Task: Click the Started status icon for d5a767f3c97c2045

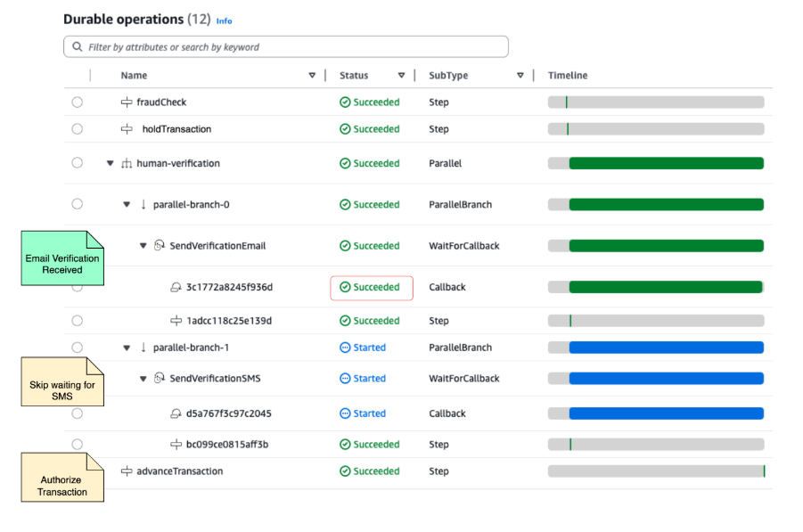Action: tap(347, 413)
